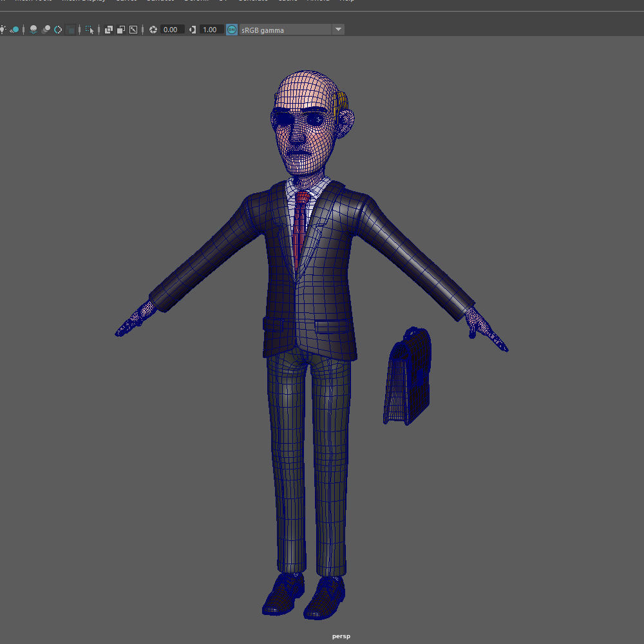This screenshot has height=644, width=644.
Task: Toggle the X-Ray joints icon
Action: (x=133, y=30)
